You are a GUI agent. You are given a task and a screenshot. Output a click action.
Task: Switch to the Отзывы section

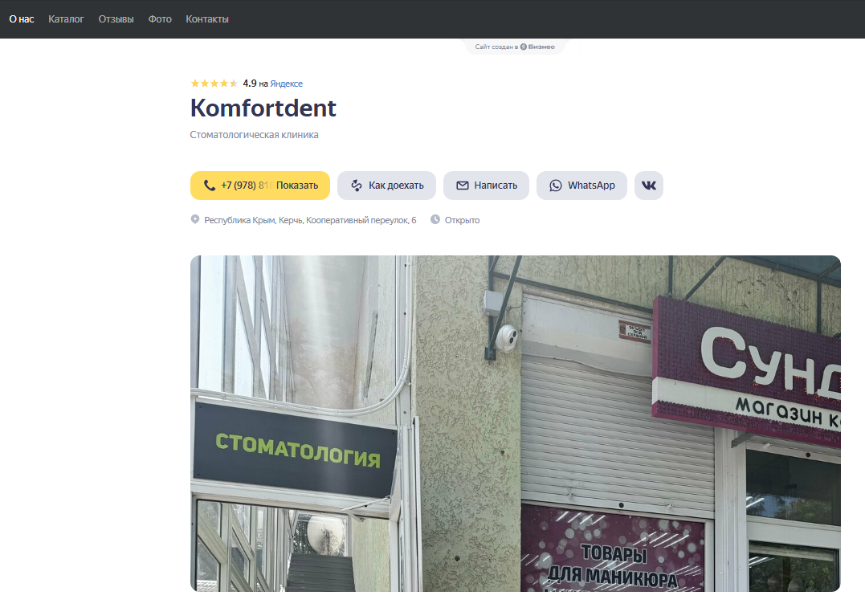pyautogui.click(x=116, y=18)
